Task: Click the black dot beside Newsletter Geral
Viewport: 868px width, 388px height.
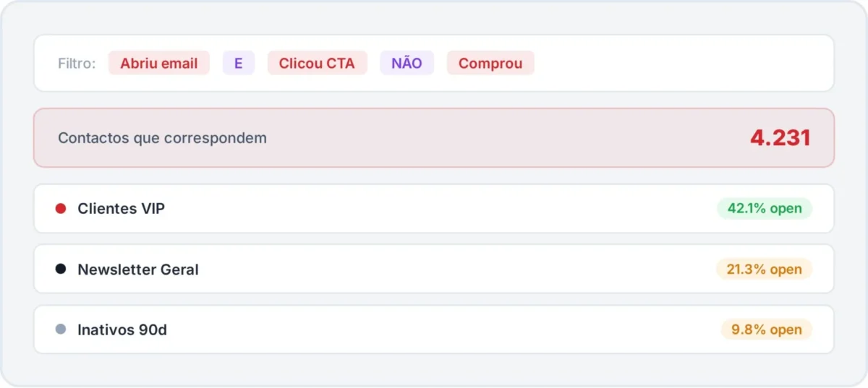Action: coord(61,269)
